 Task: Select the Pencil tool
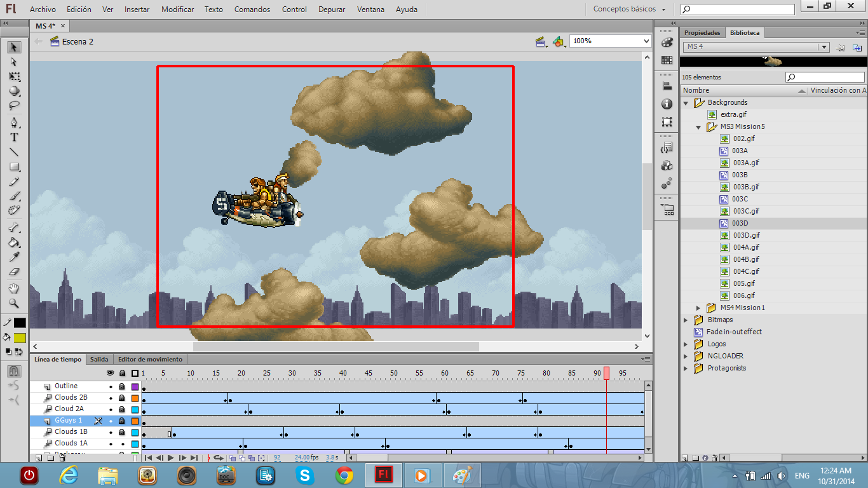[14, 182]
